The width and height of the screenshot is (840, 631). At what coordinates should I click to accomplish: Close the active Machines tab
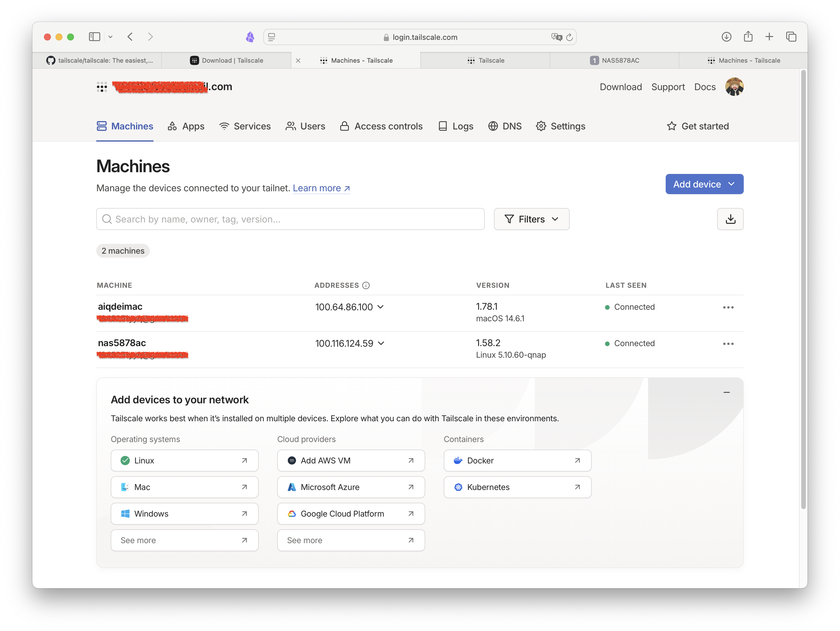pyautogui.click(x=298, y=60)
